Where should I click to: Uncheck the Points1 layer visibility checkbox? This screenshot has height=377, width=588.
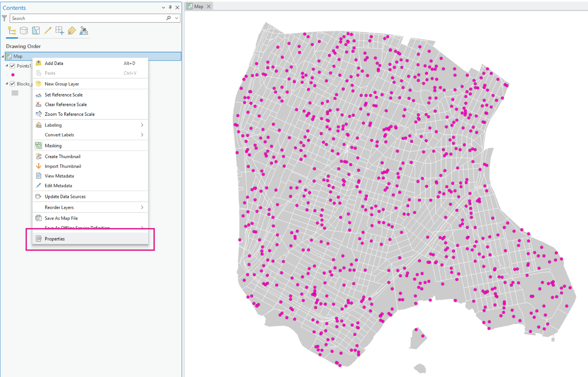[12, 66]
